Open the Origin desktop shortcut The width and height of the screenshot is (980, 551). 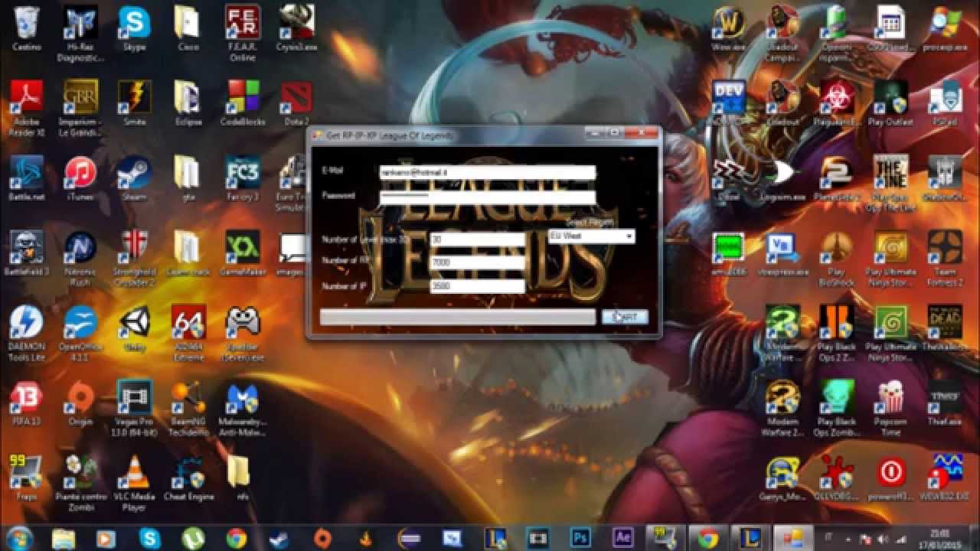coord(80,403)
